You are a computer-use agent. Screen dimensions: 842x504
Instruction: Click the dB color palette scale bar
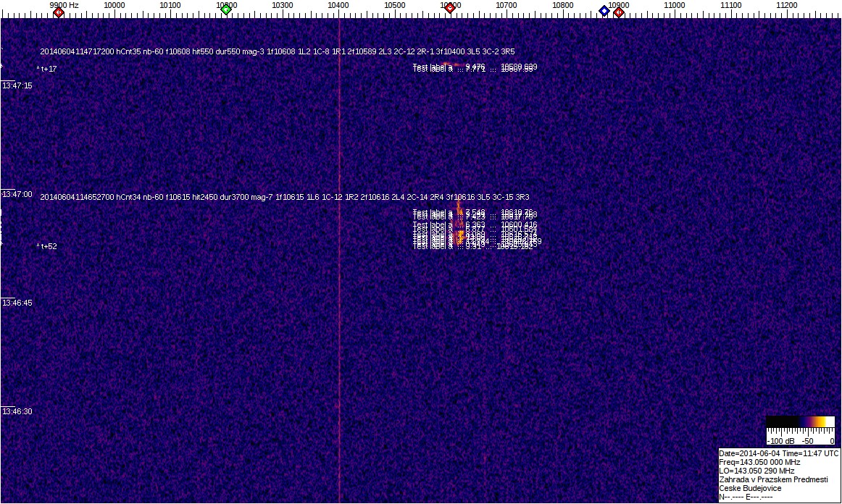pyautogui.click(x=800, y=422)
